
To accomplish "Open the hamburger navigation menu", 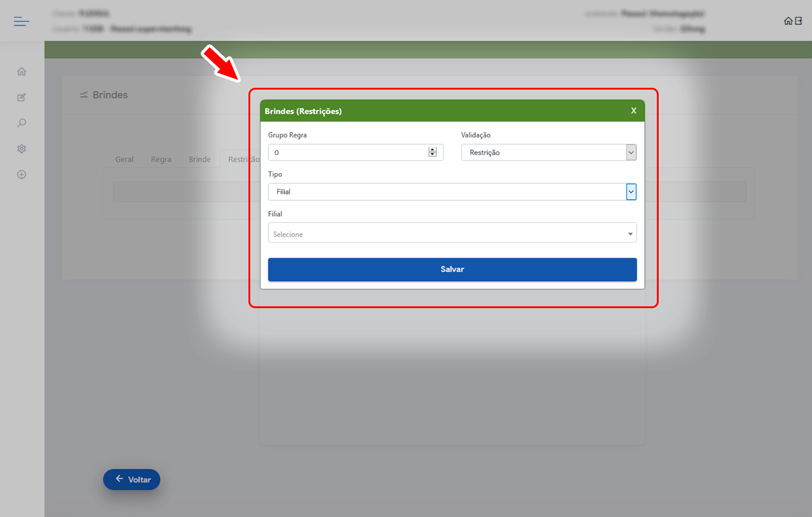I will (x=22, y=22).
